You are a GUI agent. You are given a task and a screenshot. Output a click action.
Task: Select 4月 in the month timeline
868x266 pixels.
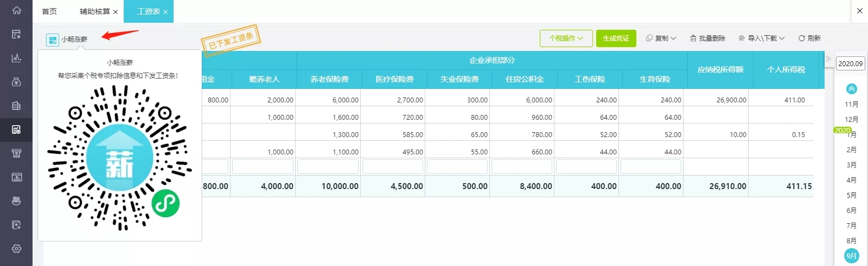click(851, 180)
